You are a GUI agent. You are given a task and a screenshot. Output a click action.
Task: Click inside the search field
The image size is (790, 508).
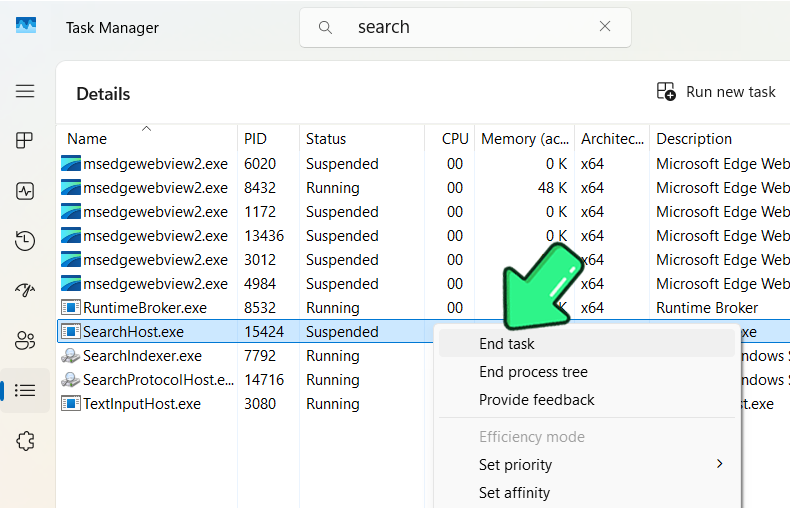coord(465,27)
